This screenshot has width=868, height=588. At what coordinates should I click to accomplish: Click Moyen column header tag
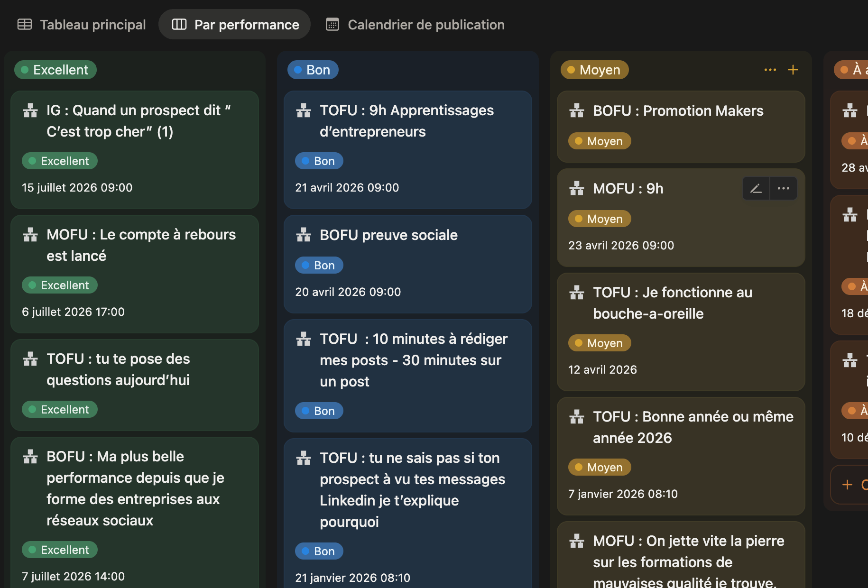(x=595, y=70)
